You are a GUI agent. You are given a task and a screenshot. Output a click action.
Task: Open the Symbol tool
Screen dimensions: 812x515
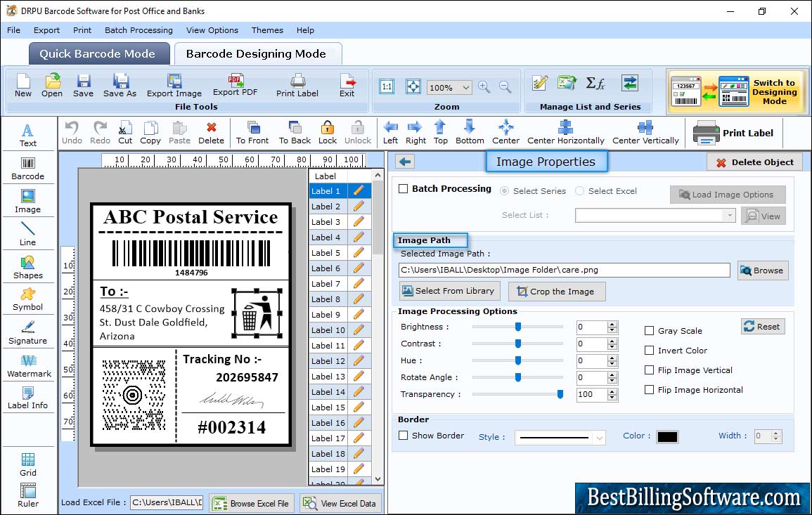[28, 300]
